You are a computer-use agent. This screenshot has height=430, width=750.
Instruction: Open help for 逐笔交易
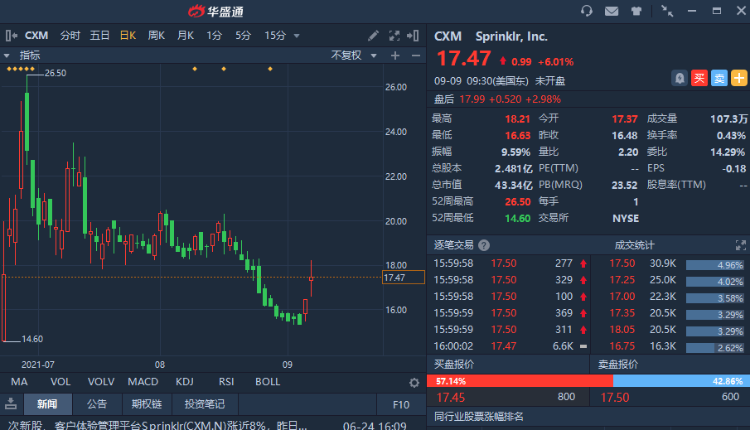coord(484,245)
